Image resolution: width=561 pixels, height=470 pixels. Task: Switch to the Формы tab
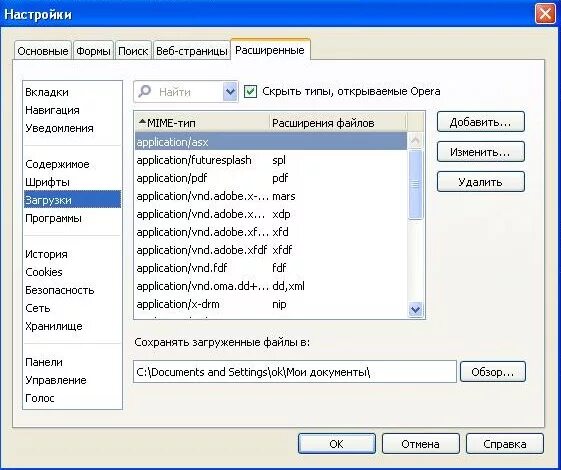93,51
